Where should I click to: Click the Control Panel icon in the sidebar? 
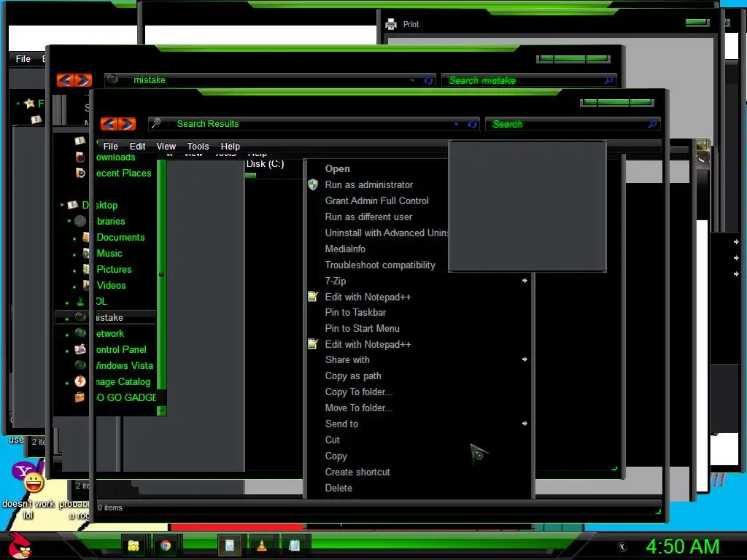coord(80,349)
